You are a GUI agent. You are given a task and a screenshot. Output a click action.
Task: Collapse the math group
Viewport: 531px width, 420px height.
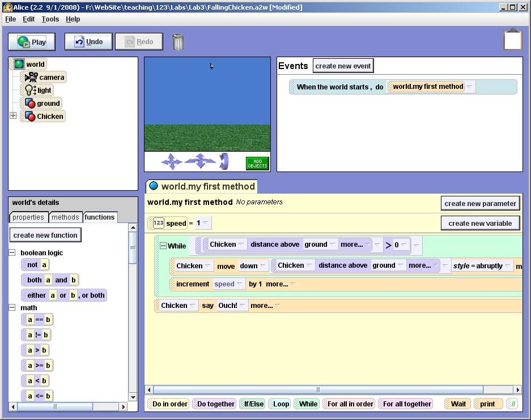[12, 307]
